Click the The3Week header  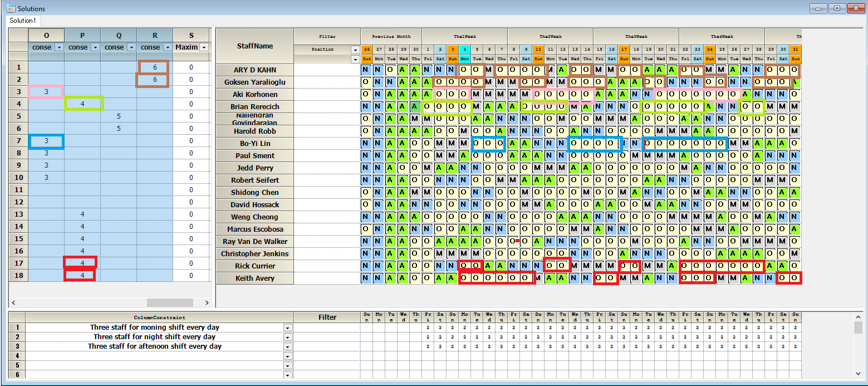tap(636, 37)
